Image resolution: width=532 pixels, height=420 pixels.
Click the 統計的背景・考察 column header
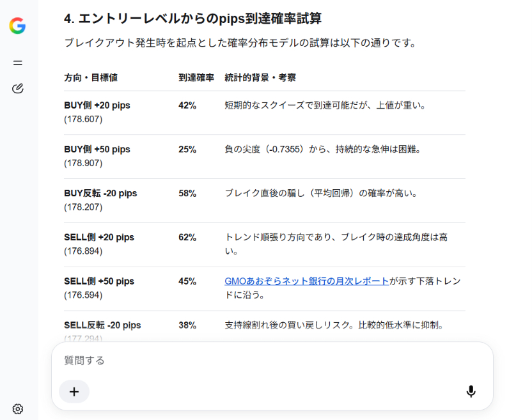pyautogui.click(x=260, y=77)
